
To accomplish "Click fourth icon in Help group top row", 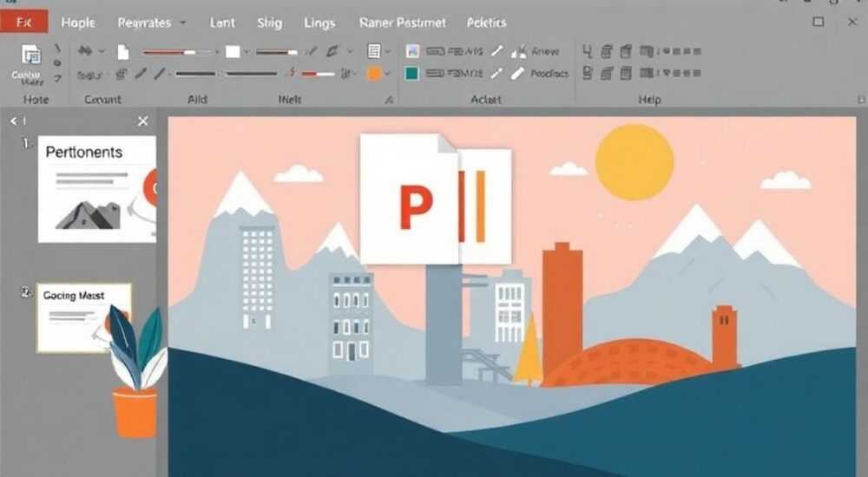I will pos(646,51).
